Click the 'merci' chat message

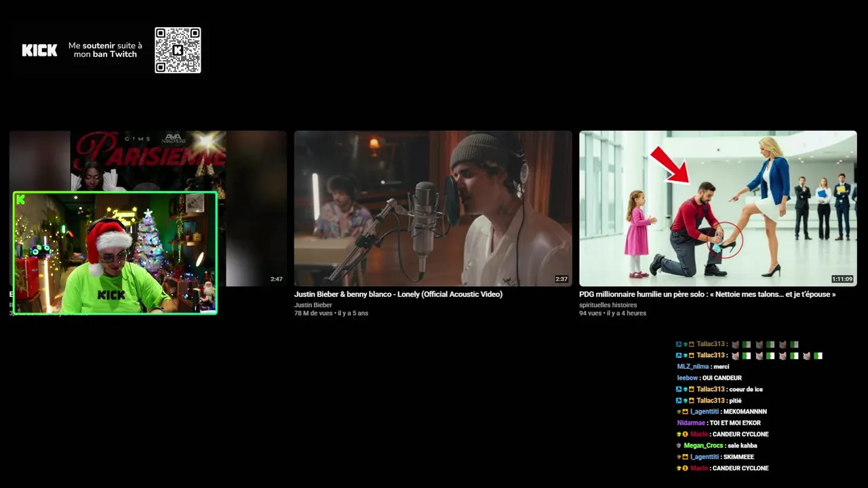[x=721, y=367]
